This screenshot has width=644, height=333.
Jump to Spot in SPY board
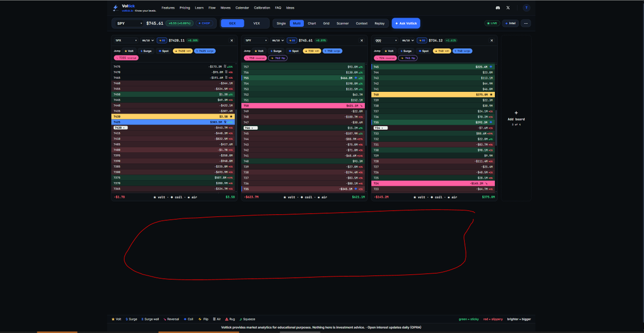pyautogui.click(x=293, y=51)
